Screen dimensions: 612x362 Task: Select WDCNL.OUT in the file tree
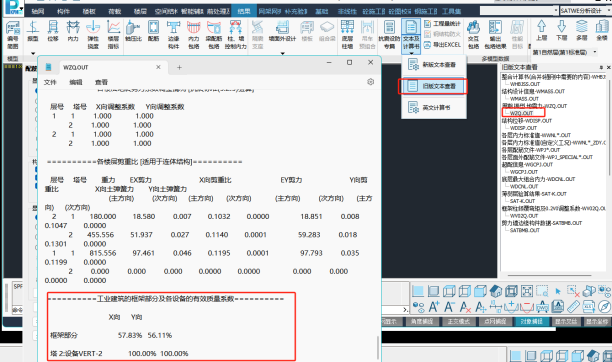(524, 186)
